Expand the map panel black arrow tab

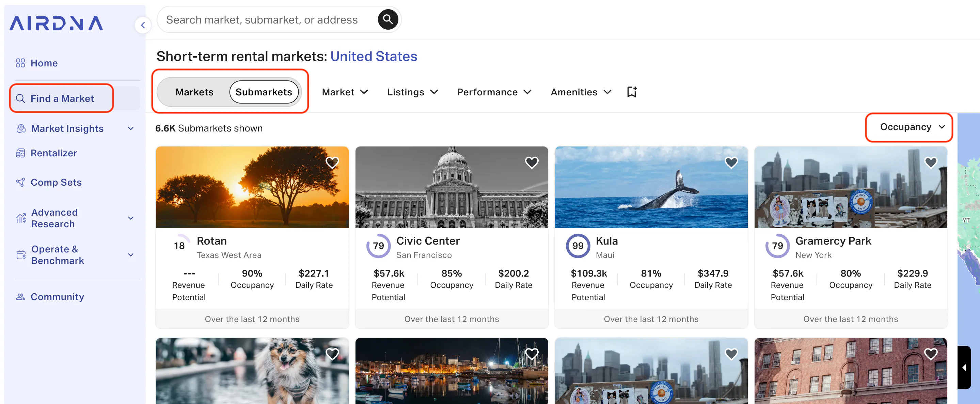coord(964,368)
